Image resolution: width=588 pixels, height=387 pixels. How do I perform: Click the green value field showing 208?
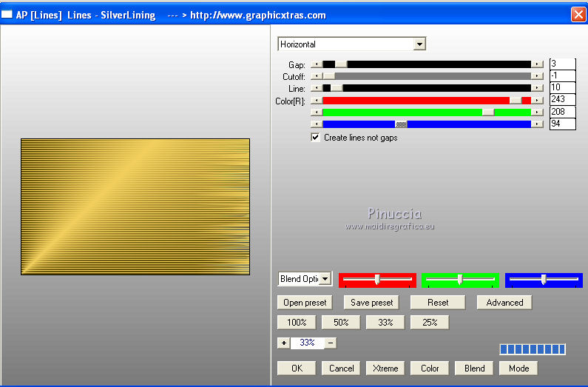click(563, 112)
